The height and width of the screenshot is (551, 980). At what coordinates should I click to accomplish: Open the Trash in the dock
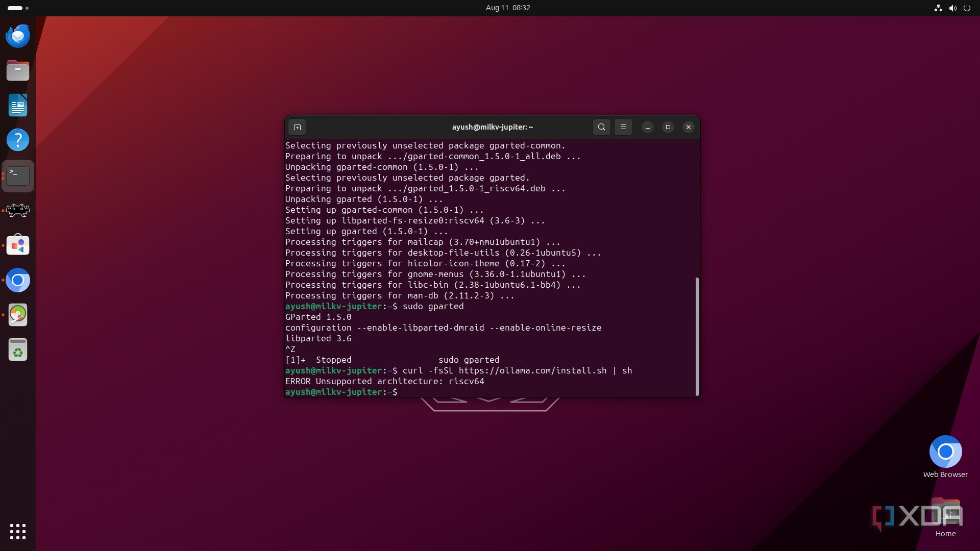point(18,350)
